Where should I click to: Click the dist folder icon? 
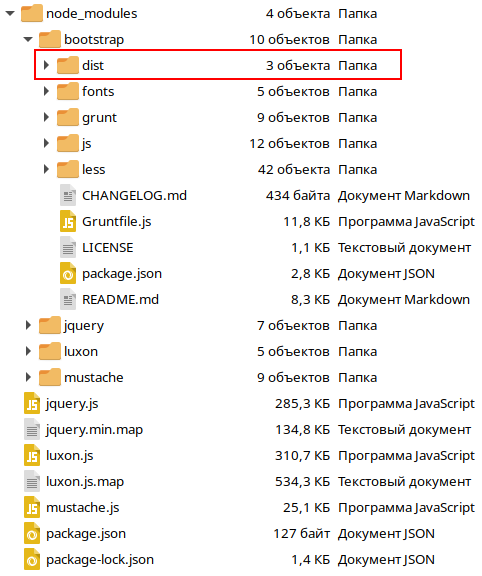point(68,65)
